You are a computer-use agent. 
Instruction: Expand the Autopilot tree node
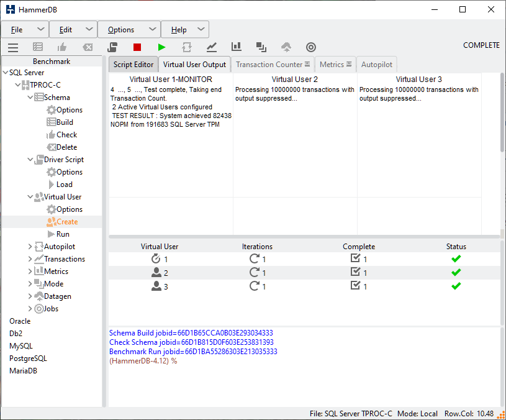[30, 247]
